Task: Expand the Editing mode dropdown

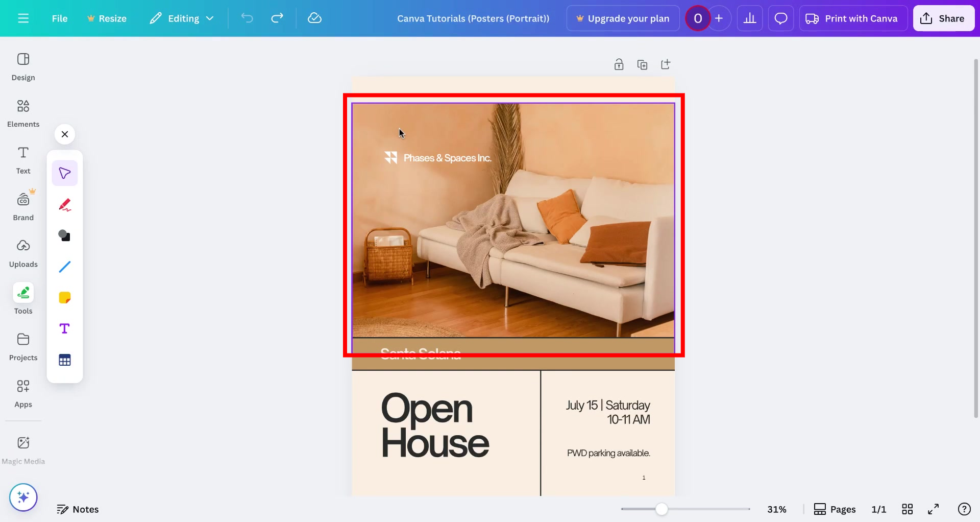Action: point(182,18)
